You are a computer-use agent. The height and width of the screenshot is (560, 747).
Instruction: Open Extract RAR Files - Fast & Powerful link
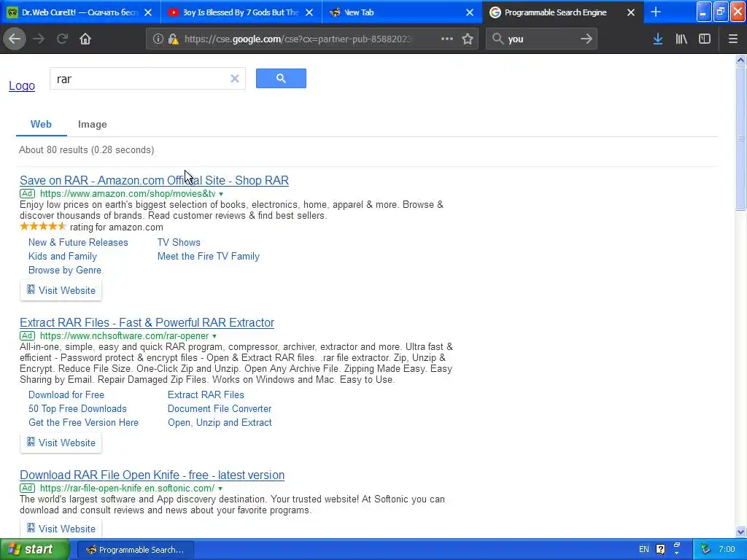coord(147,322)
